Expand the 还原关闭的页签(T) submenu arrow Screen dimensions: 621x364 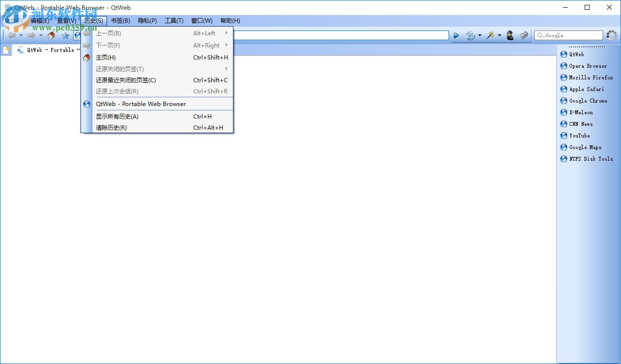(x=227, y=69)
